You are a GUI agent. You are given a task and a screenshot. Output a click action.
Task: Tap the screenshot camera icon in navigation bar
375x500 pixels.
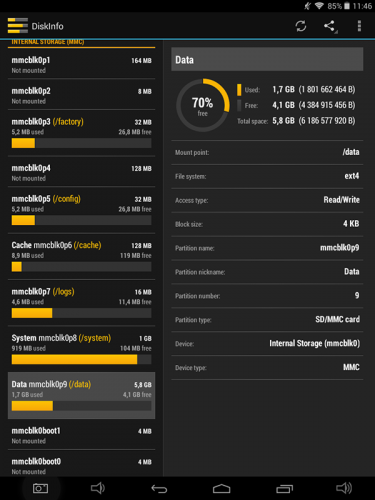tap(40, 488)
